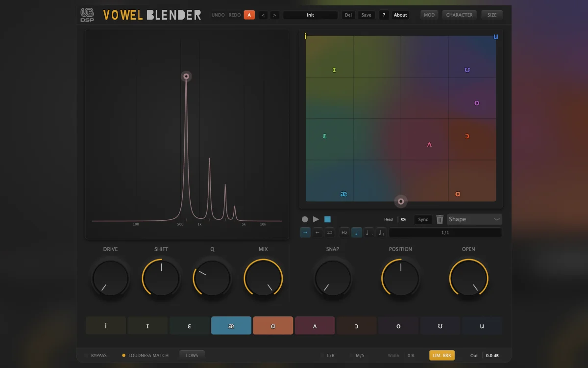Click the UNDO button
Viewport: 588px width, 368px height.
(218, 15)
